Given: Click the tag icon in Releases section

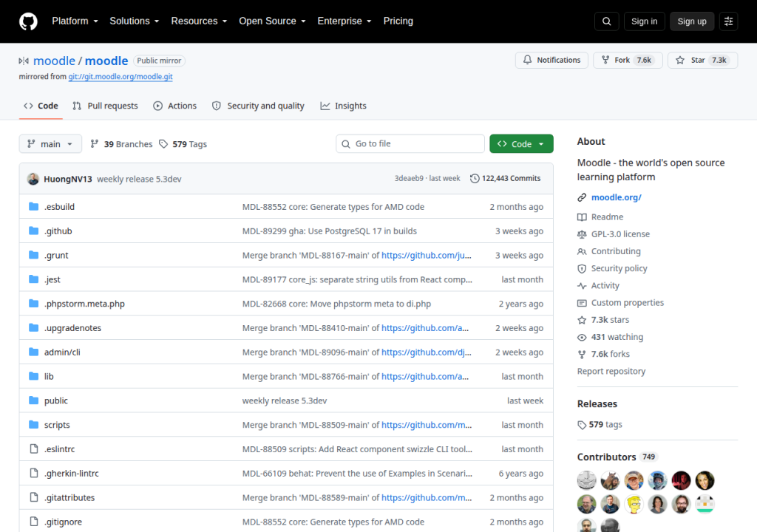Looking at the screenshot, I should [582, 425].
